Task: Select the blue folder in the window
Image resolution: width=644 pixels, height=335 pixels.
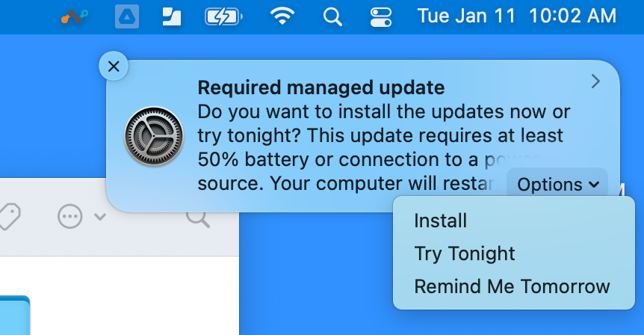Action: pos(15,316)
